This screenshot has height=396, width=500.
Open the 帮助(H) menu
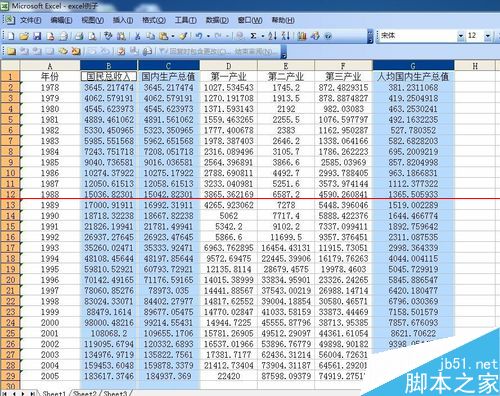283,20
